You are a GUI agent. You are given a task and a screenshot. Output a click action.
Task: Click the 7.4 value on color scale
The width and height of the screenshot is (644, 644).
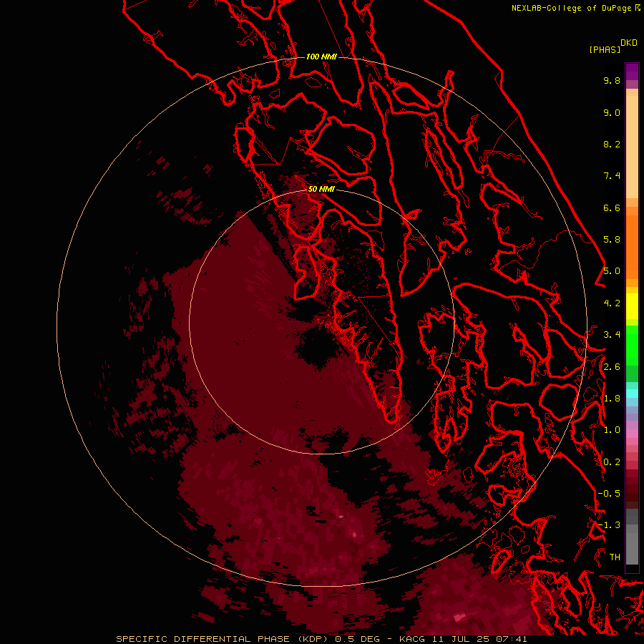(612, 176)
